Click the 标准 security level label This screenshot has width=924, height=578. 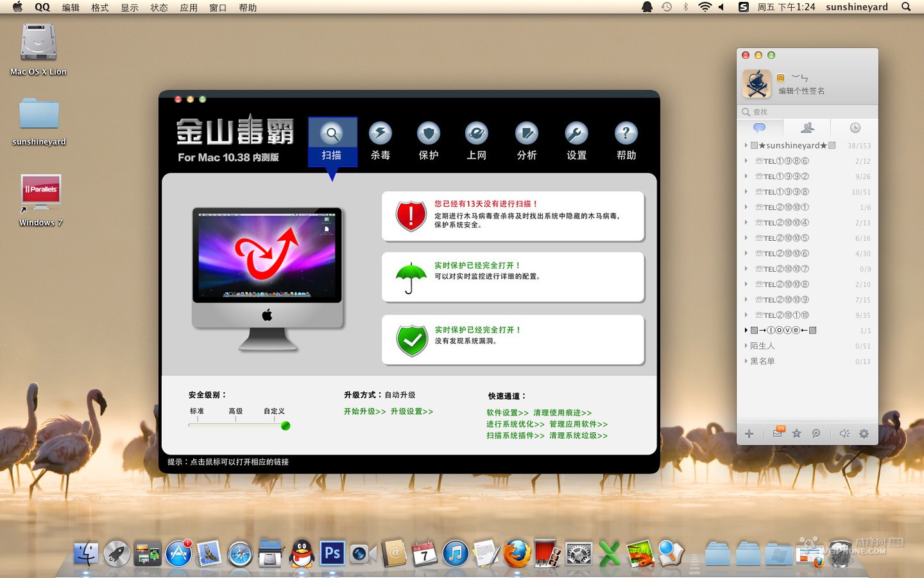tap(197, 411)
